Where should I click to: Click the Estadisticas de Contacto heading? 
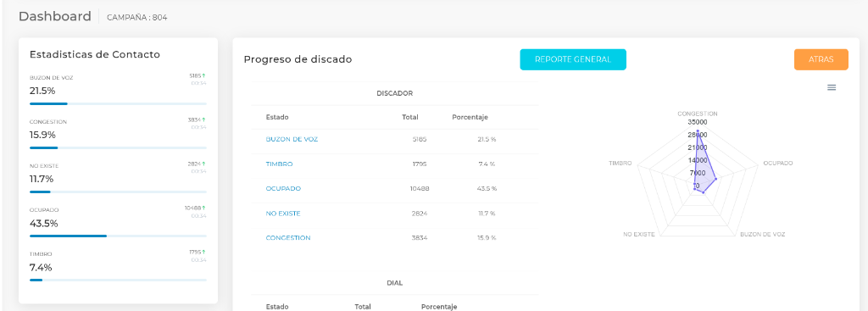pyautogui.click(x=95, y=54)
